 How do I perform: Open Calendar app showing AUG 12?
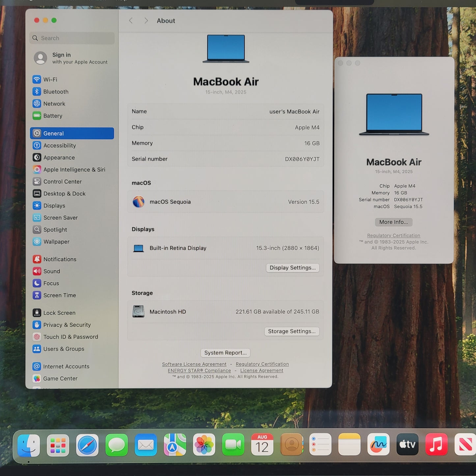click(262, 445)
